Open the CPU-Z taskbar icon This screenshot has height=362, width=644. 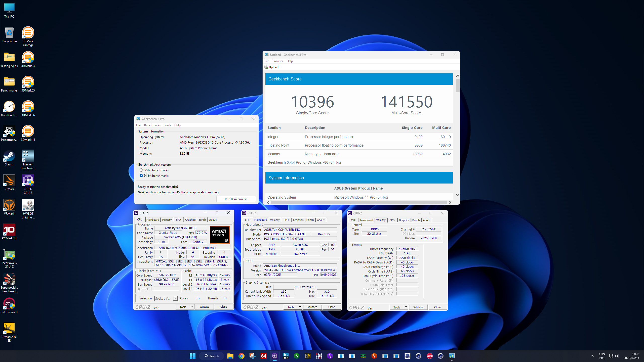(275, 356)
